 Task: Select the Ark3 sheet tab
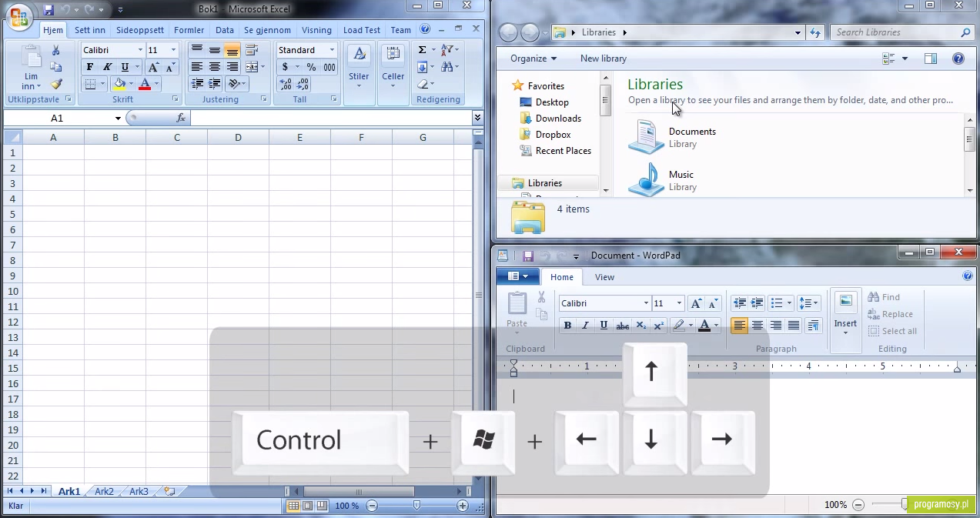(x=139, y=491)
